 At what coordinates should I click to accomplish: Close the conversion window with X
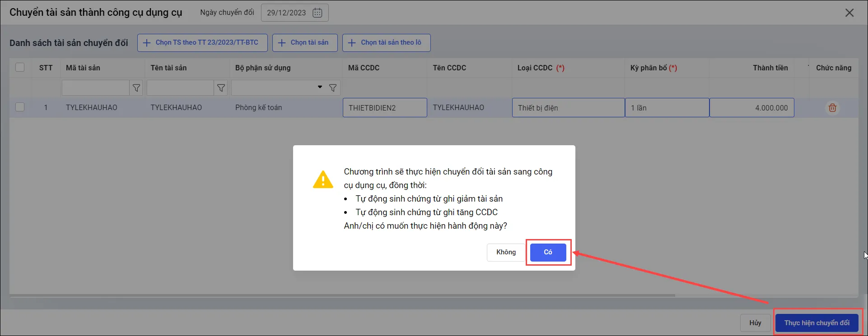[849, 13]
